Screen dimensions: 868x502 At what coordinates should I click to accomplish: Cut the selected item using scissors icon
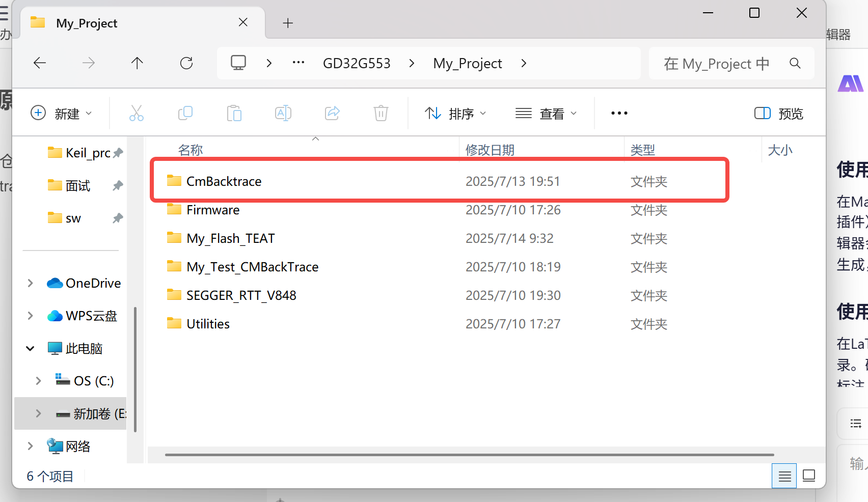coord(136,113)
